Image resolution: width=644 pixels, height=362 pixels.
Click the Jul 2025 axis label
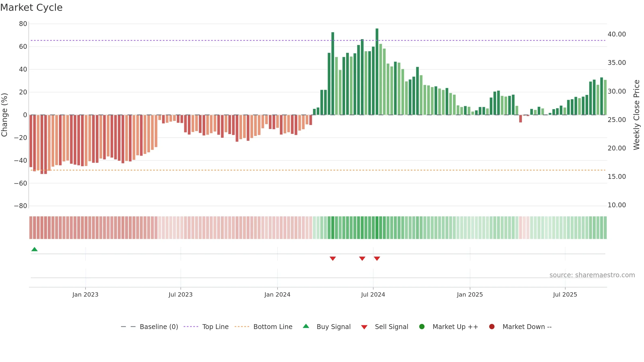pyautogui.click(x=565, y=295)
